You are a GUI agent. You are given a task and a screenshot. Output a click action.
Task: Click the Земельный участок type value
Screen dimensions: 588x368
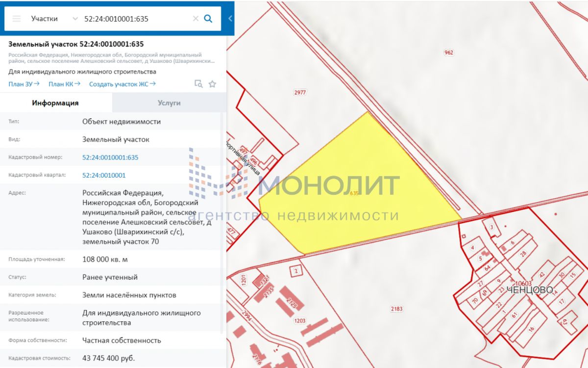pyautogui.click(x=116, y=140)
